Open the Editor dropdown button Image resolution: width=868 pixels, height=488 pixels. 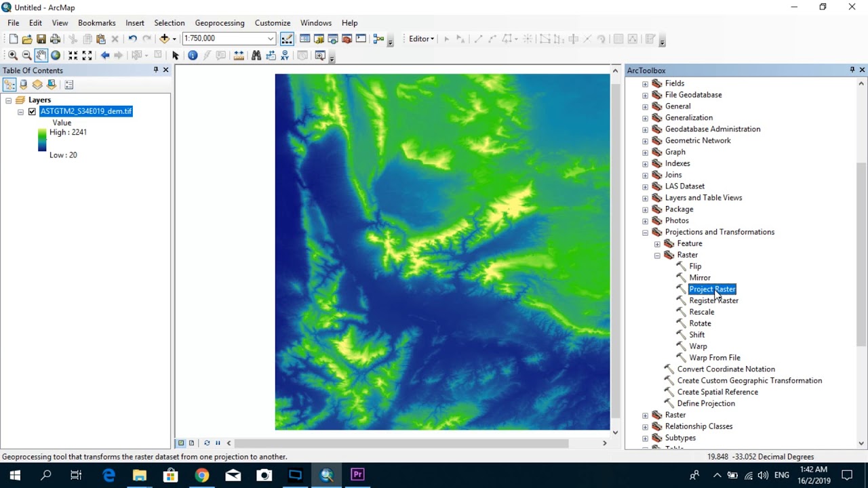(x=421, y=39)
